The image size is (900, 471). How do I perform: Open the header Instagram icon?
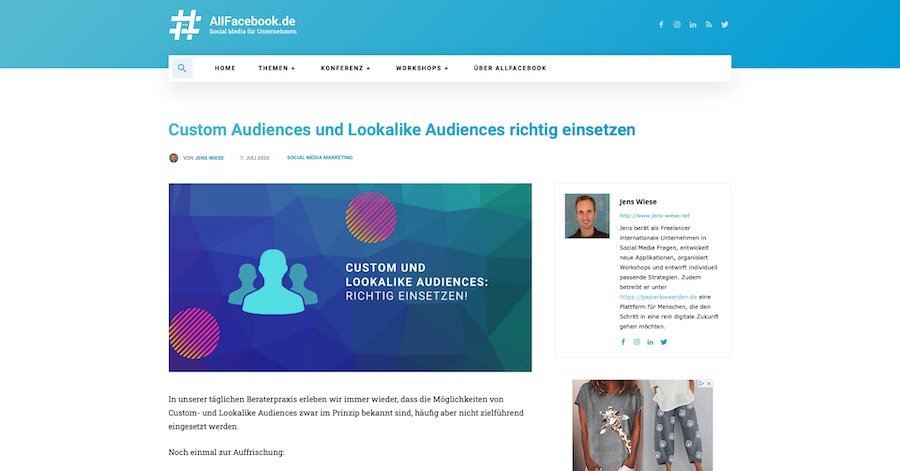pyautogui.click(x=677, y=25)
